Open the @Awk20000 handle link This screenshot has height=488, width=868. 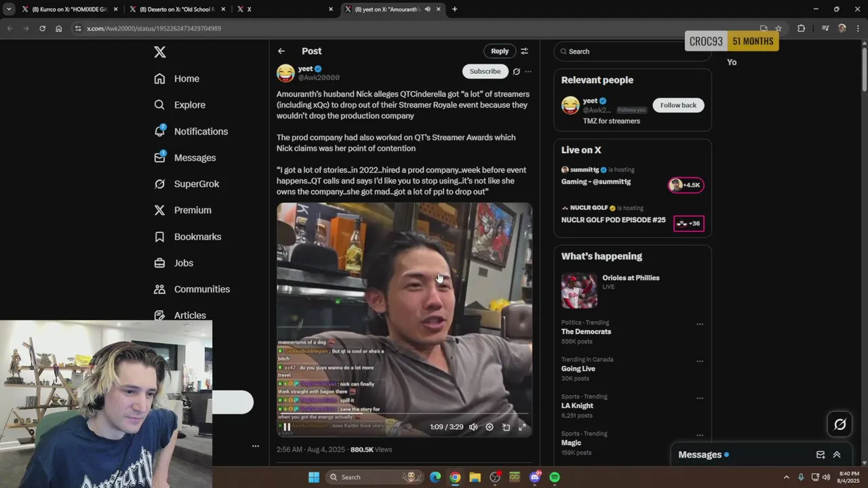pyautogui.click(x=319, y=78)
